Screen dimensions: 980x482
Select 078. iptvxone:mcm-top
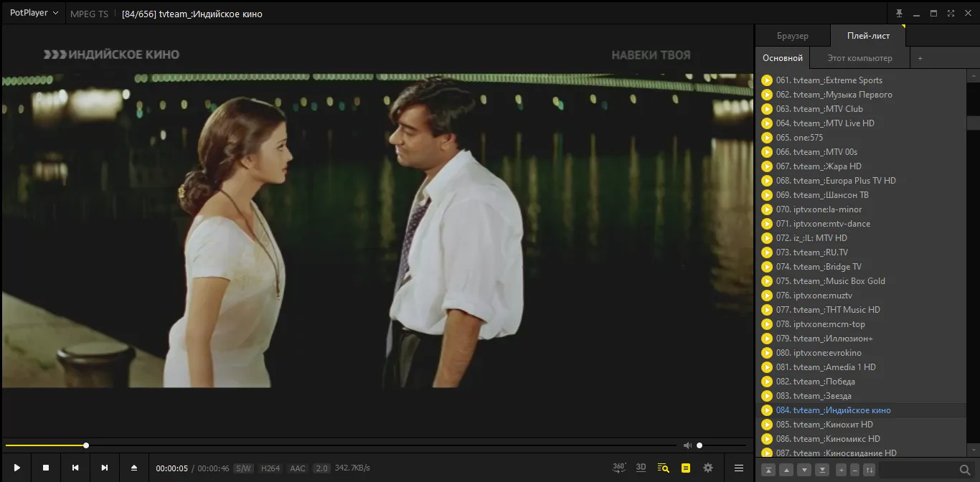861,324
